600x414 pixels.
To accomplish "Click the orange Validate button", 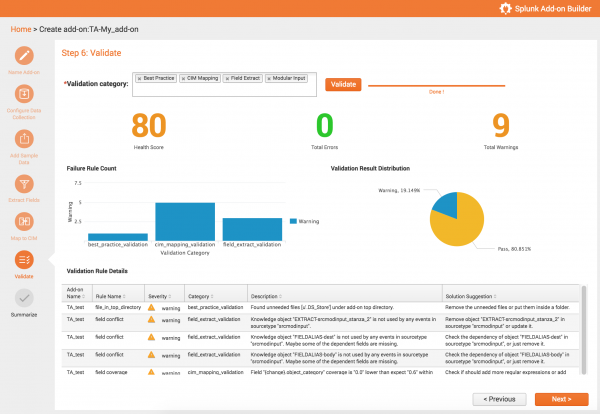I will tap(343, 85).
